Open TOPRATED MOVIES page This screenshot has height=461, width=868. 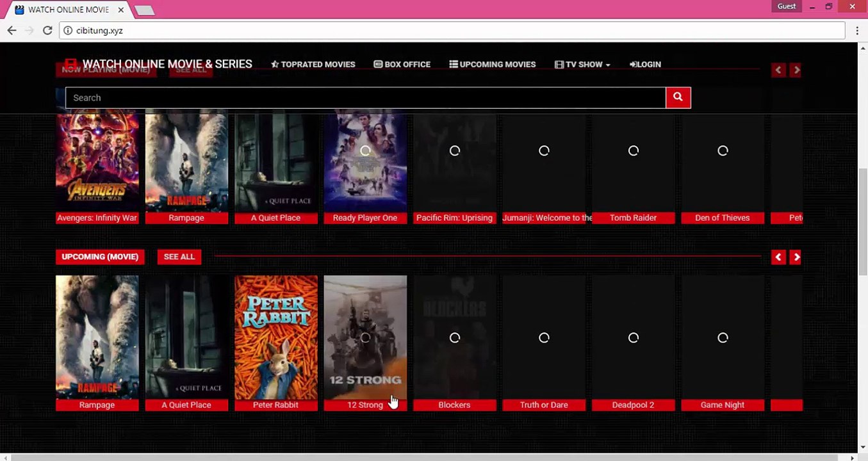313,64
